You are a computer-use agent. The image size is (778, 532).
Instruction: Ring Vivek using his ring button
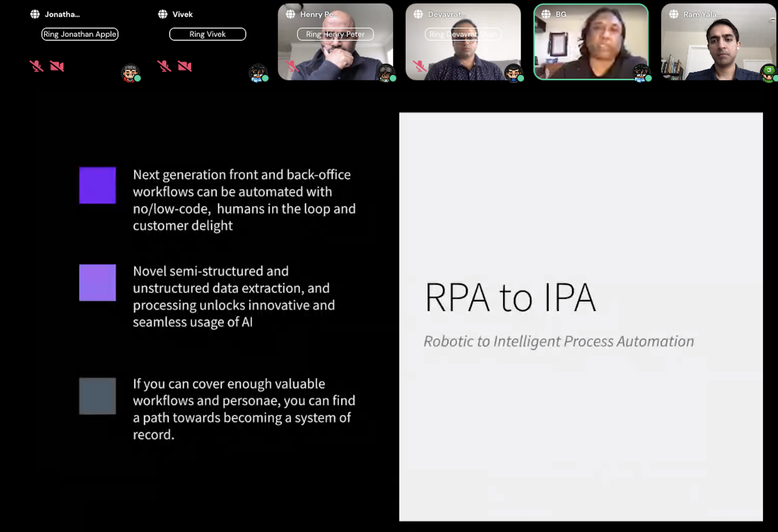(207, 34)
